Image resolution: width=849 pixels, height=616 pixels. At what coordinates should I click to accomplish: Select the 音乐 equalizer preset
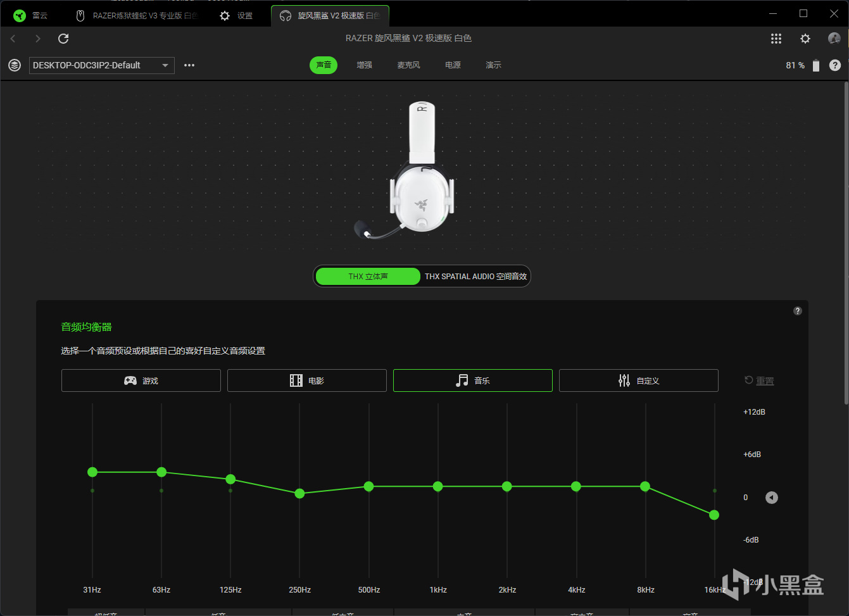point(473,380)
